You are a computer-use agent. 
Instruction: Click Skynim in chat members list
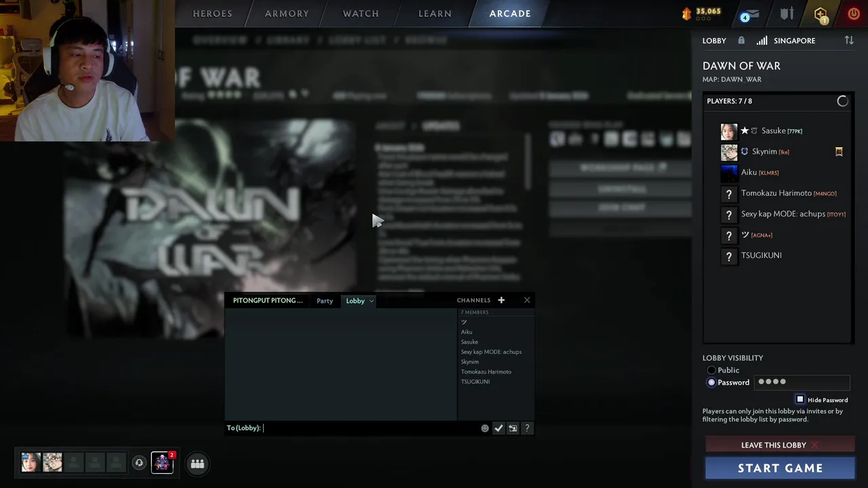click(470, 362)
